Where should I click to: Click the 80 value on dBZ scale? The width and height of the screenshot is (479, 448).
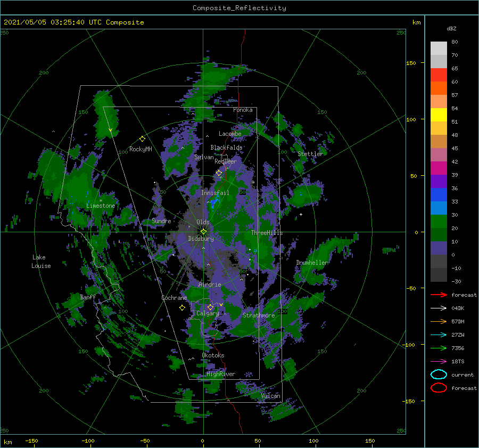click(455, 42)
